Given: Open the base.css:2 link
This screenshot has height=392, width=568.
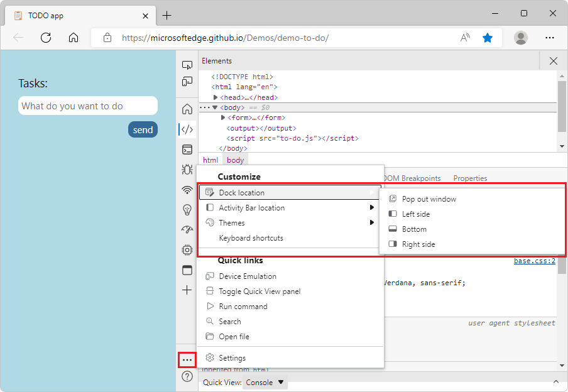Looking at the screenshot, I should tap(534, 261).
